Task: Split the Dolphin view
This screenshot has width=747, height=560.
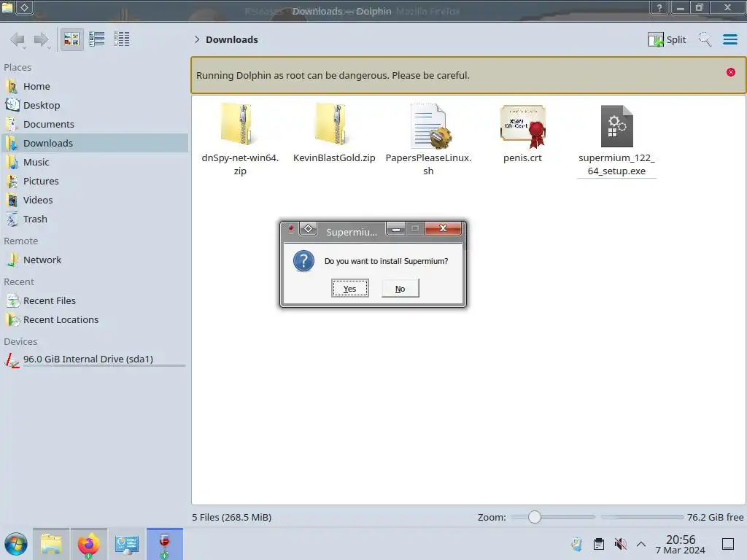Action: [x=667, y=39]
